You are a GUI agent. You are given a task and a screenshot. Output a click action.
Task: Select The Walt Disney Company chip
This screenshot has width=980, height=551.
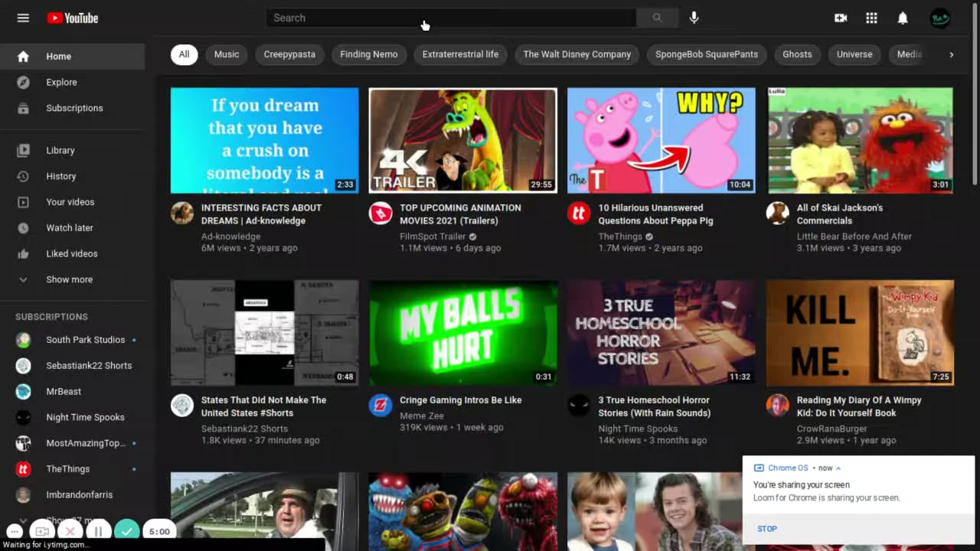point(577,54)
